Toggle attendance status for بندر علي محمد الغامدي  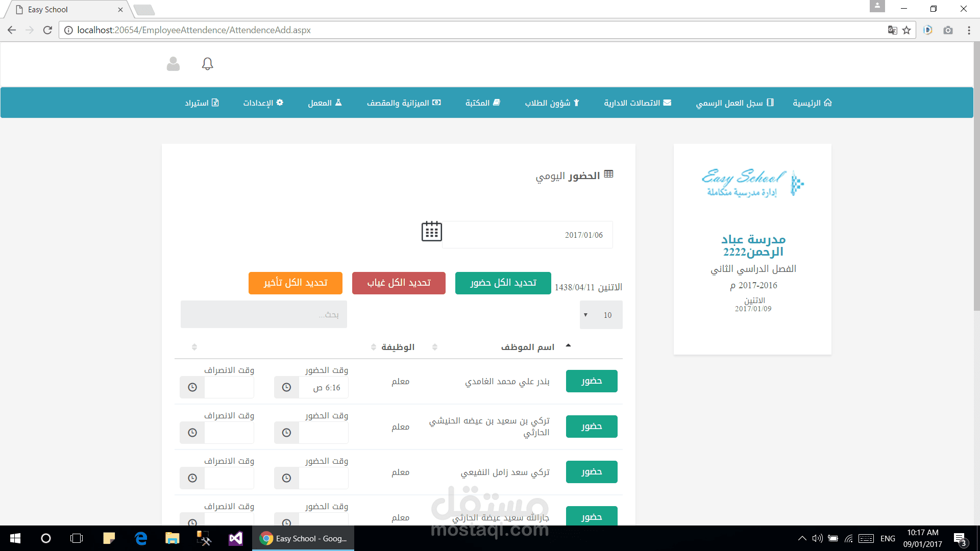point(592,381)
